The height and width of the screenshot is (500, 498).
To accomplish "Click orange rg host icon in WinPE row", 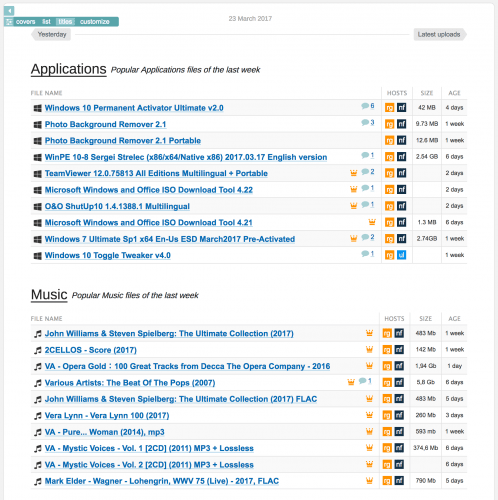I will tap(389, 157).
